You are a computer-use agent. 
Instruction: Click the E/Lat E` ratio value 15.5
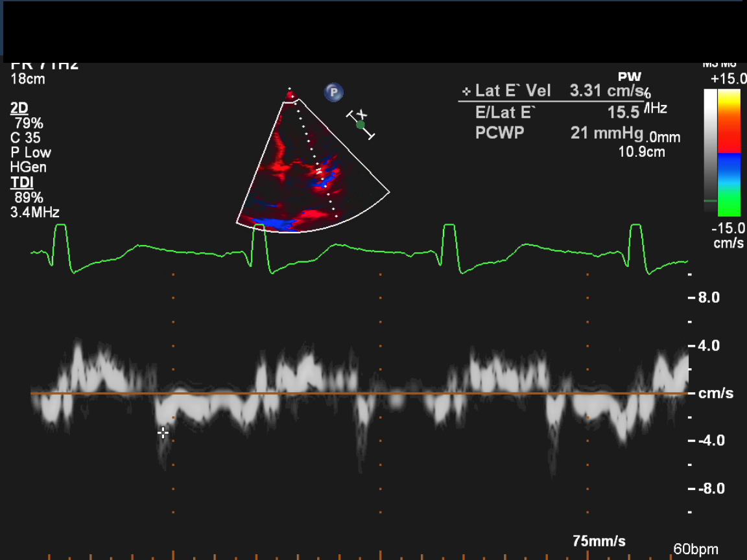click(x=623, y=112)
